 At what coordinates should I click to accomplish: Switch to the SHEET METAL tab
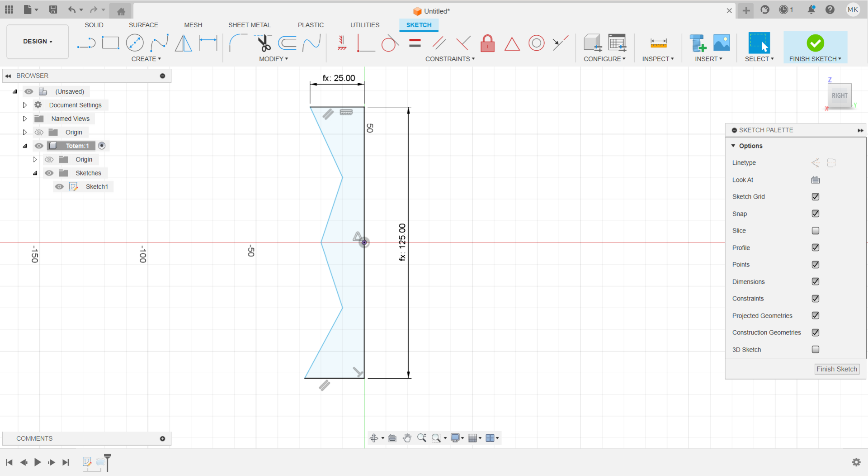pos(249,25)
